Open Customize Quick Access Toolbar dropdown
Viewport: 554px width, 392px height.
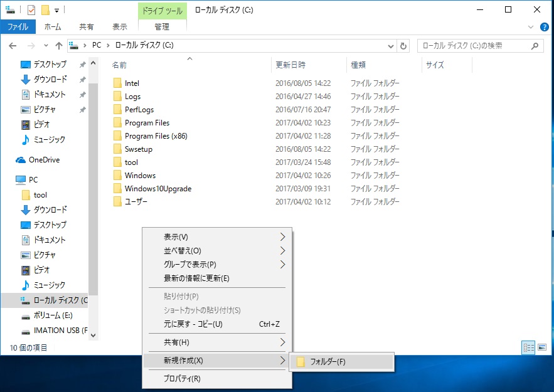click(x=56, y=10)
